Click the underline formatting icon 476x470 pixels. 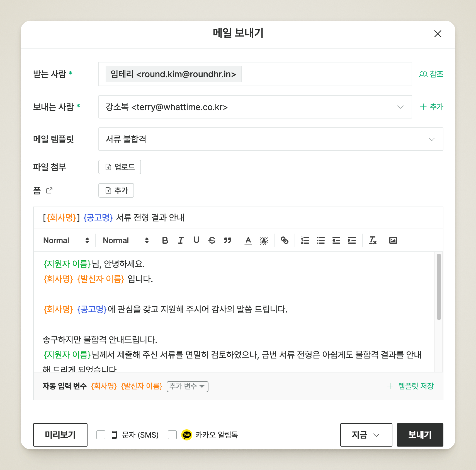coord(196,240)
